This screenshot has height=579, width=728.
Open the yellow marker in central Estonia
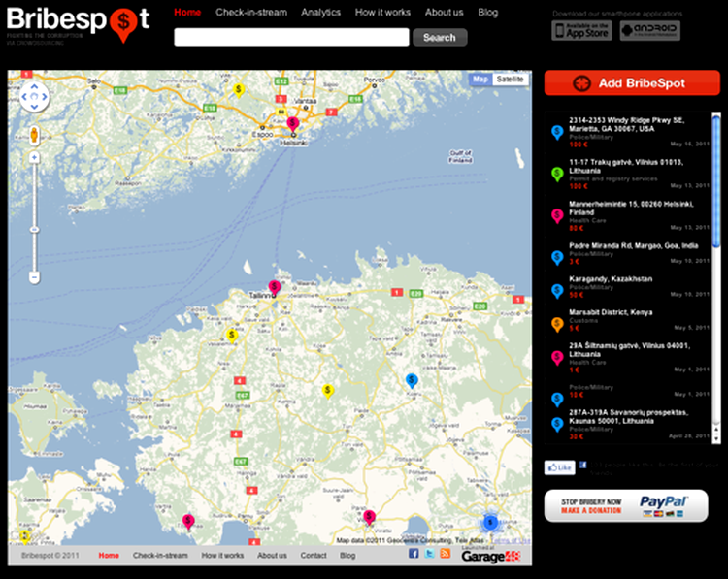click(328, 391)
